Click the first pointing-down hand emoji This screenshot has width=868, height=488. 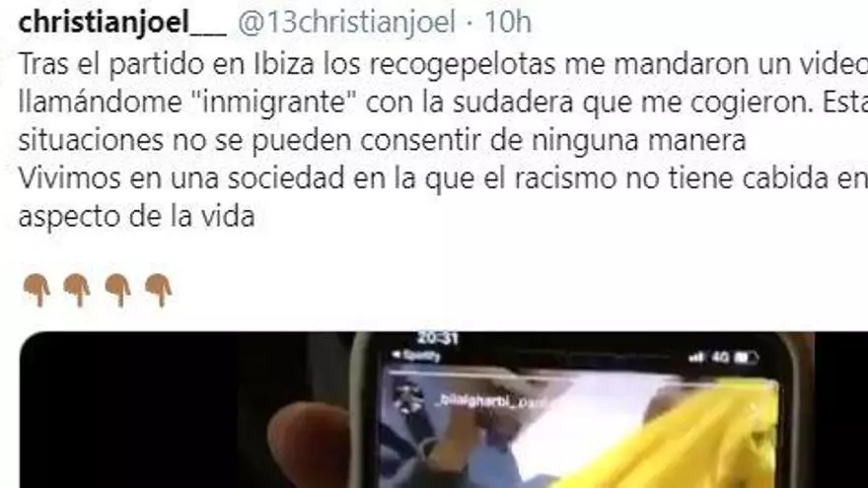click(x=36, y=290)
